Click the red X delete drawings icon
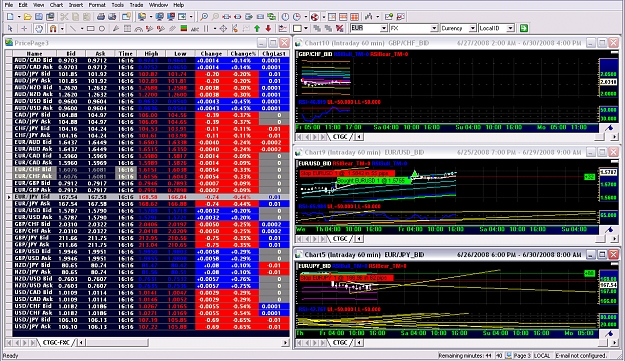The width and height of the screenshot is (625, 361). 340,28
